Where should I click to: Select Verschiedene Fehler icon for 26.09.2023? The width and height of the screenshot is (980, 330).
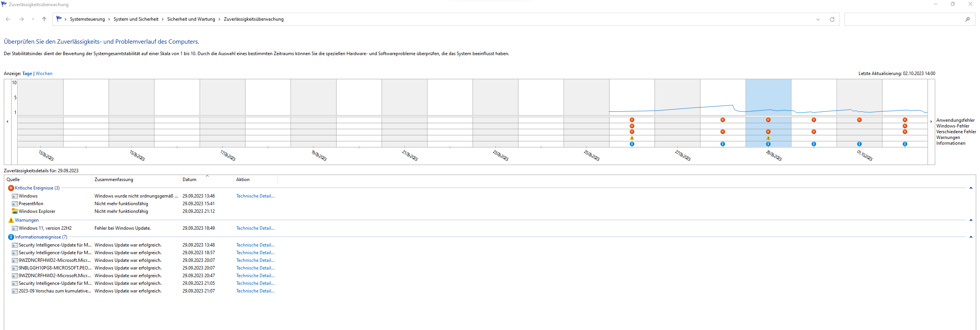pos(632,132)
